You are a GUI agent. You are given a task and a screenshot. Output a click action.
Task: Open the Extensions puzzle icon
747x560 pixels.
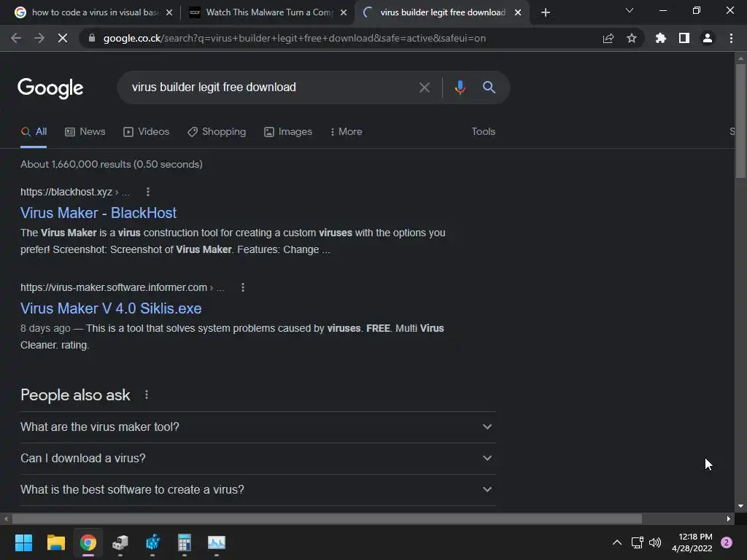[661, 38]
